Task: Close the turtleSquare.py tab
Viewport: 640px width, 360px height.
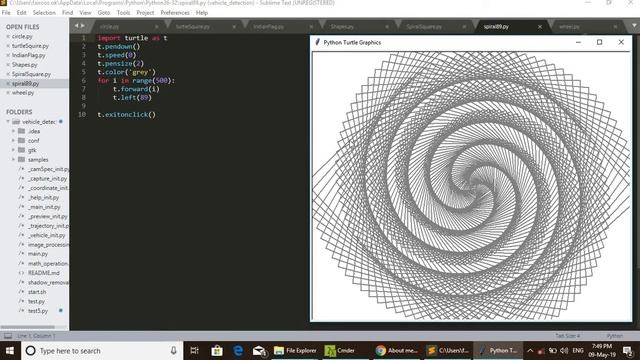Action: click(234, 27)
